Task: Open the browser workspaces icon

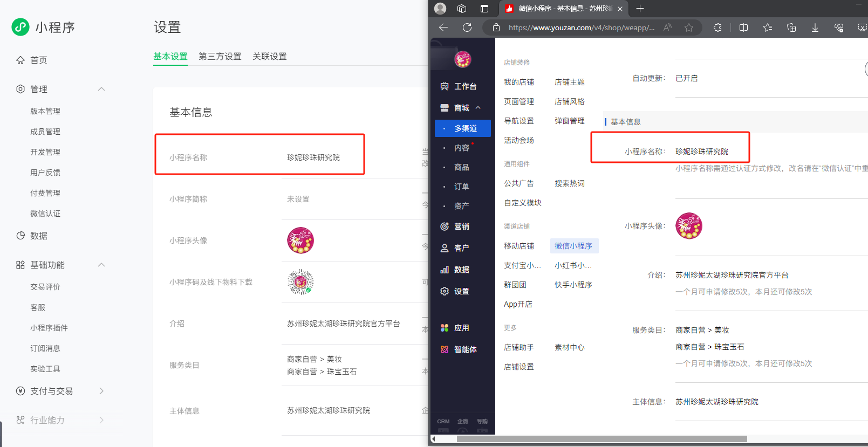Action: 462,9
